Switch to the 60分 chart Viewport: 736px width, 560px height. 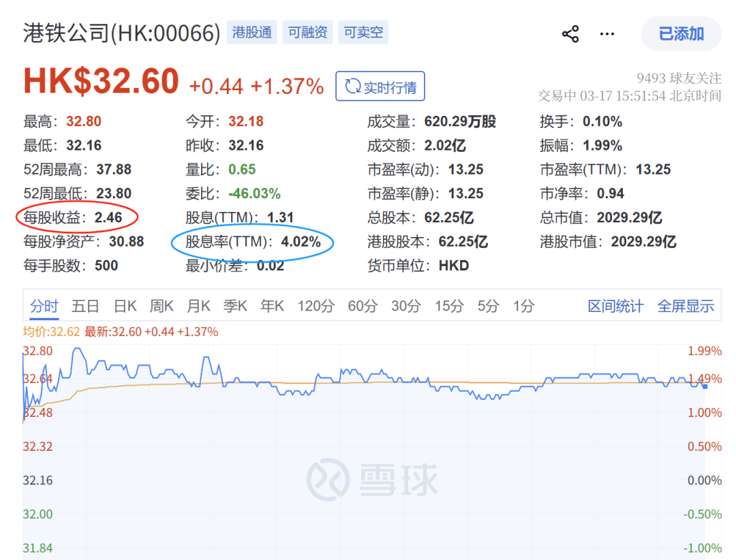[363, 306]
